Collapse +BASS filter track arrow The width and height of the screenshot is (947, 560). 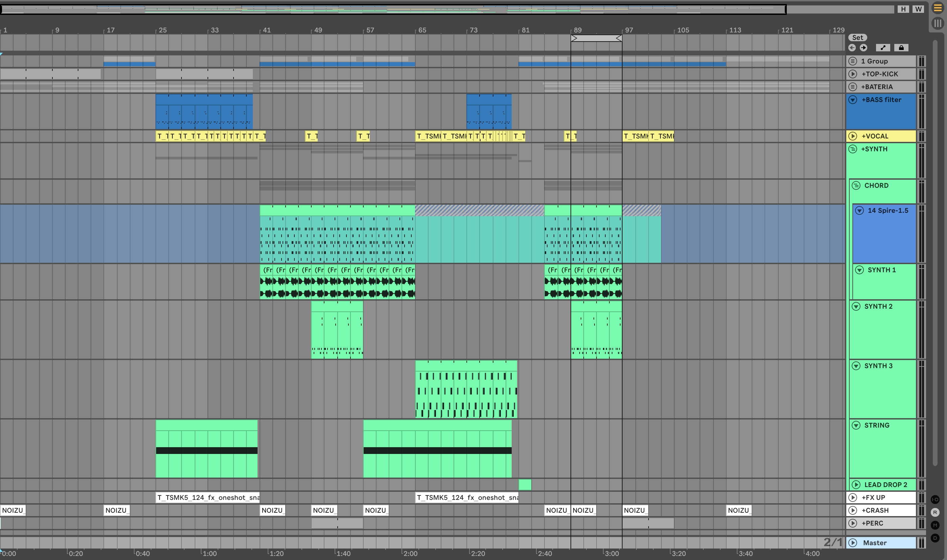(853, 100)
